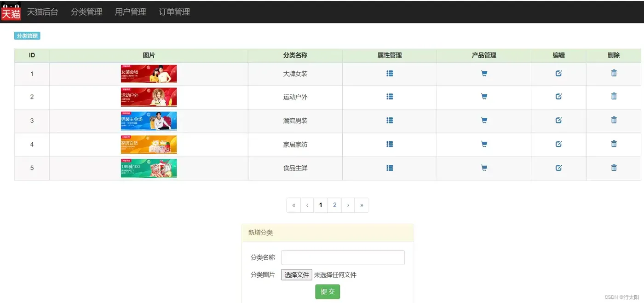The height and width of the screenshot is (303, 644).
Task: Open product cart icon for 家居家纺
Action: point(484,144)
